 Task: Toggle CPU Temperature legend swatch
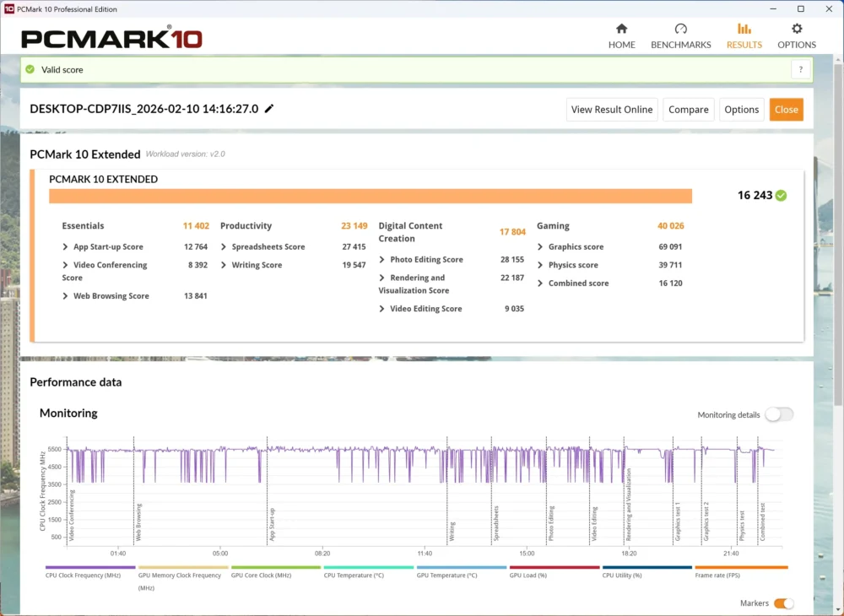point(369,567)
